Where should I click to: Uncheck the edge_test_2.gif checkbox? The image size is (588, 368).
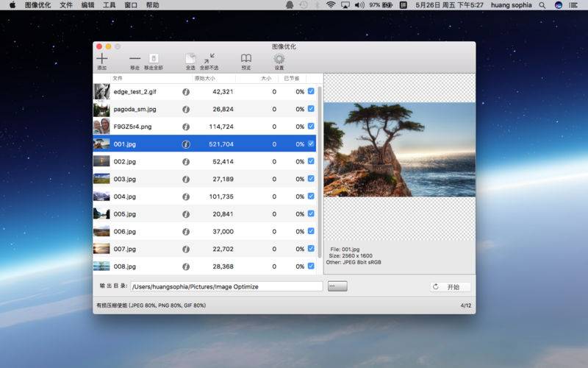click(x=311, y=91)
